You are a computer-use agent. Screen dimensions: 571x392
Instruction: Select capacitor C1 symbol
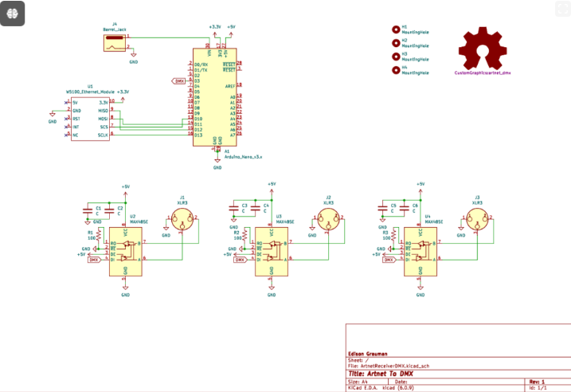point(88,211)
